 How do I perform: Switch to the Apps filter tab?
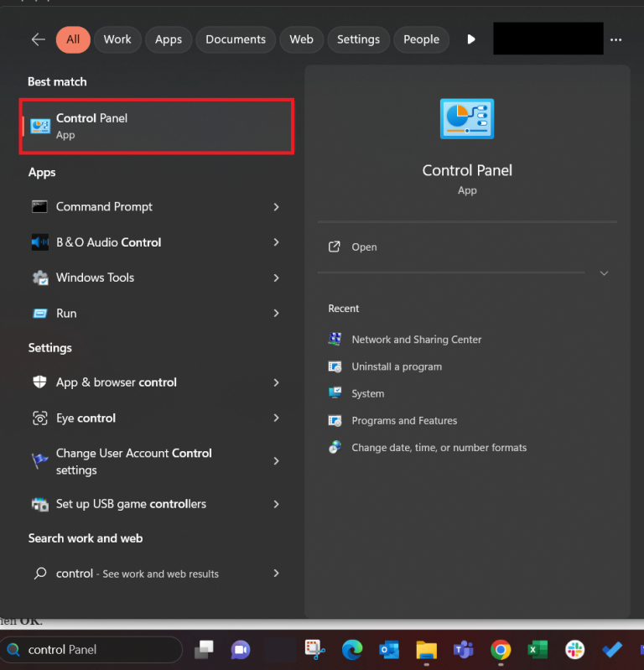(x=169, y=39)
